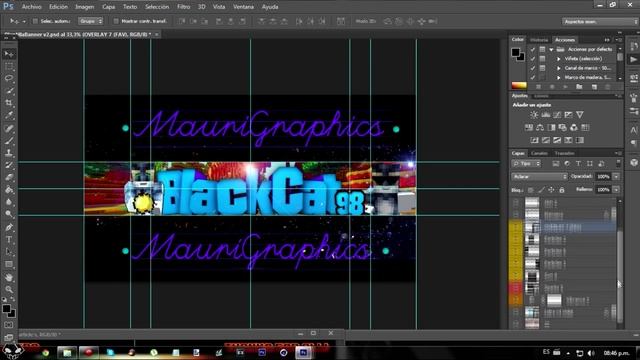The image size is (640, 360).
Task: Select the Crop tool
Action: click(9, 103)
